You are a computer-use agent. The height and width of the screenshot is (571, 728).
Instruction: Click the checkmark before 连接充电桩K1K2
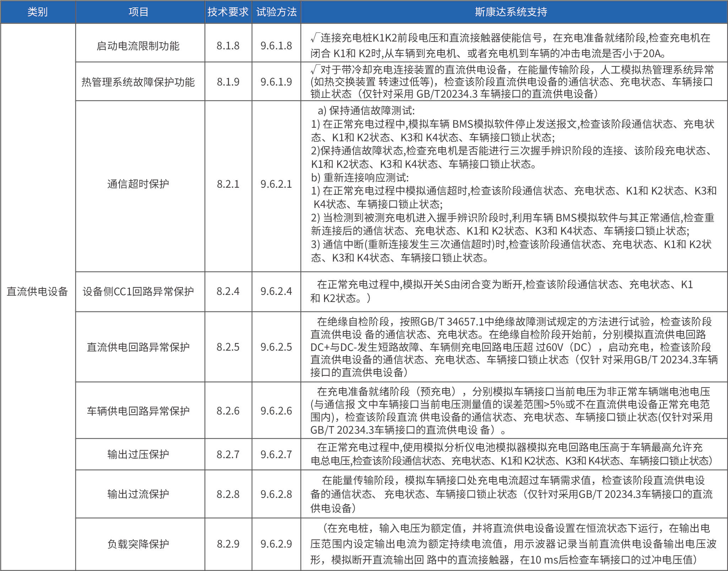click(x=314, y=37)
